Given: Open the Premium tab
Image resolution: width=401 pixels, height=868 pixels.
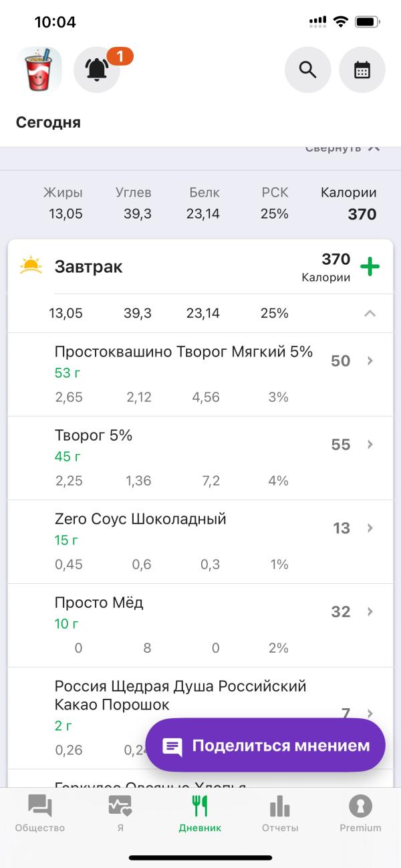Looking at the screenshot, I should tap(360, 813).
